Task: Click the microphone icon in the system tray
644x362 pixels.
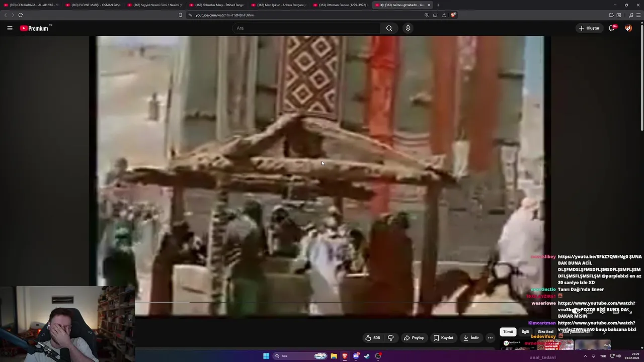Action: coord(593,356)
